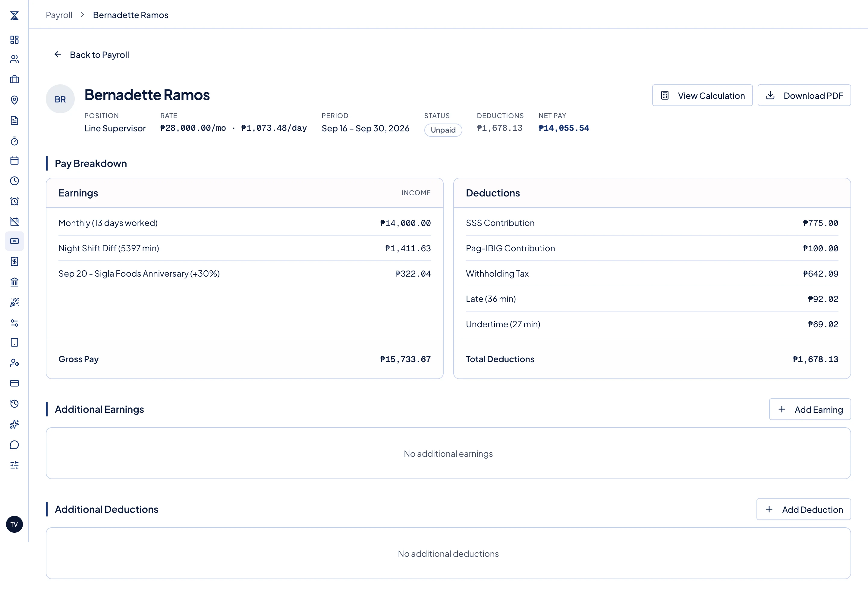Viewport: 868px width, 596px height.
Task: Open the dollar receipt icon in sidebar
Action: click(14, 262)
